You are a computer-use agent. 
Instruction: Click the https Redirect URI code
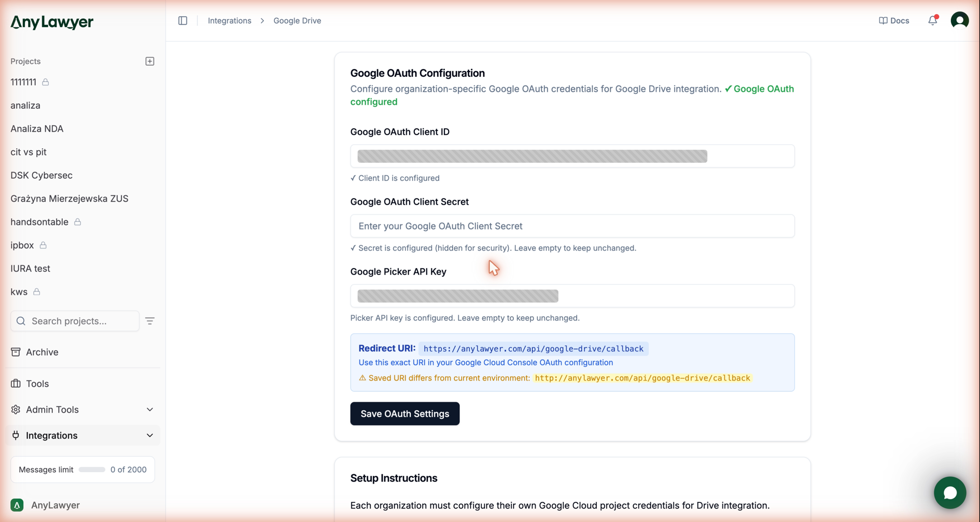533,349
